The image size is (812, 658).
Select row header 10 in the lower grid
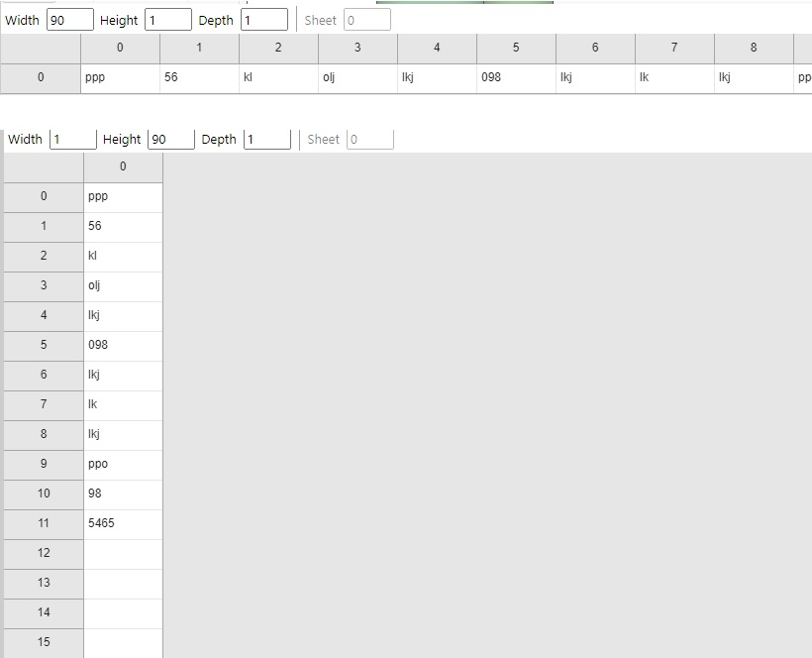click(x=44, y=494)
